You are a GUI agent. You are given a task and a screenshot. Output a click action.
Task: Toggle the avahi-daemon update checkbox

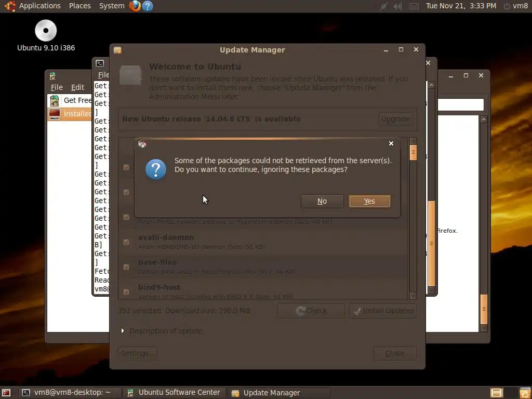pyautogui.click(x=126, y=242)
